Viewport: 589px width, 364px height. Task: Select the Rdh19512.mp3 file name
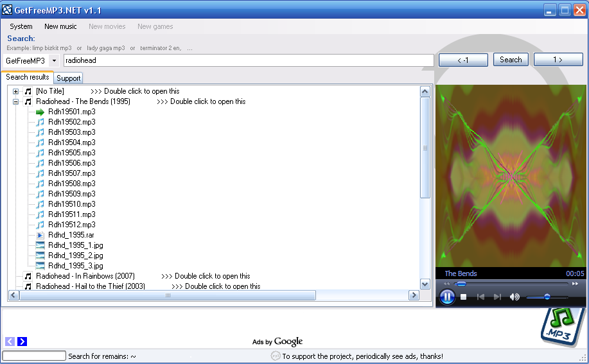[x=72, y=225]
